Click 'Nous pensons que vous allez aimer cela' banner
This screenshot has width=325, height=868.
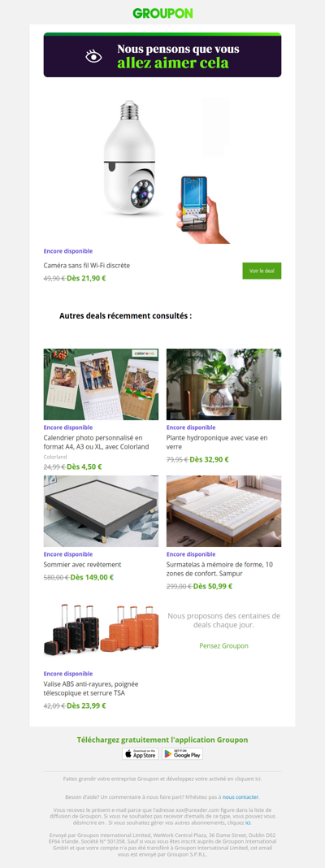click(x=162, y=56)
